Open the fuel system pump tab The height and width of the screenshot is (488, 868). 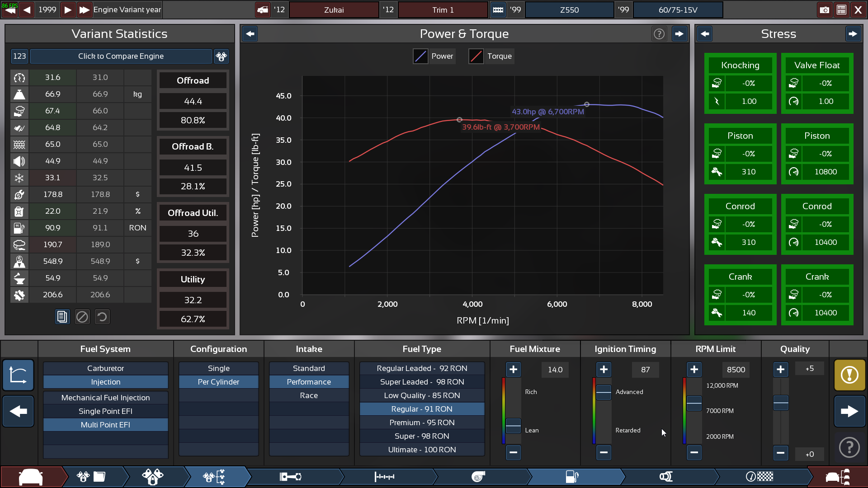[572, 477]
